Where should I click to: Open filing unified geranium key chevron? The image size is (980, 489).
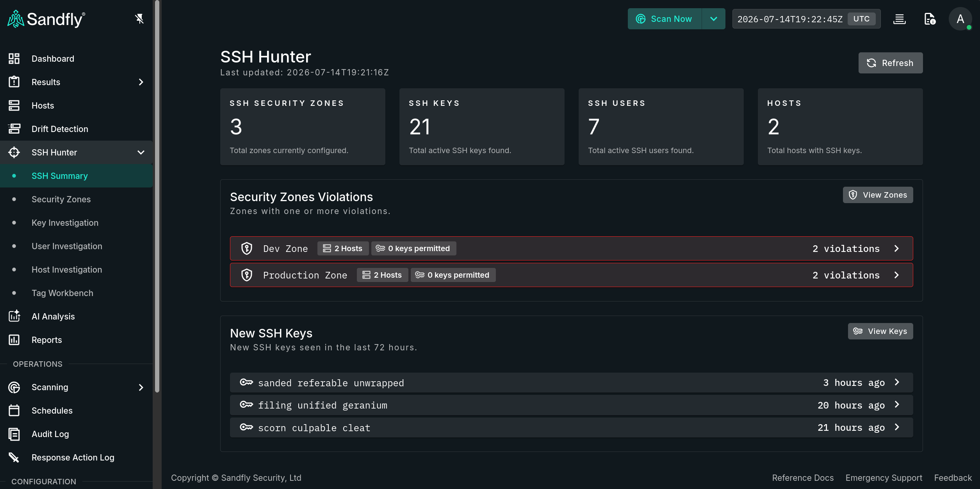click(x=897, y=405)
